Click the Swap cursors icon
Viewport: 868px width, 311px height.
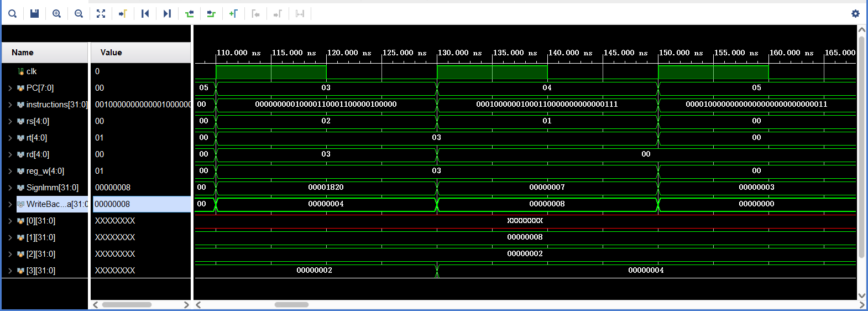coord(300,13)
